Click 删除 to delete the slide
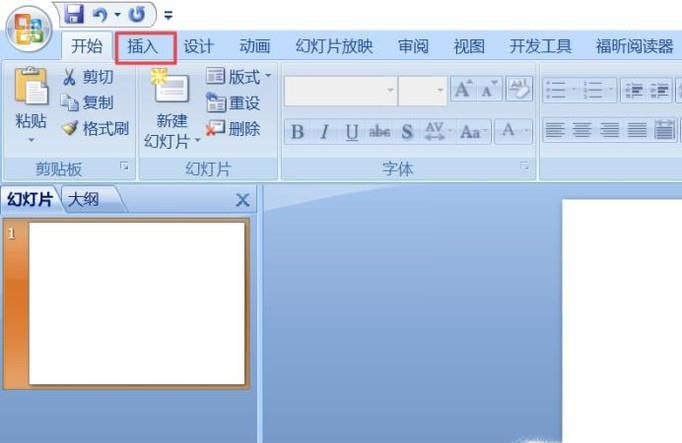This screenshot has width=682, height=443. click(x=233, y=128)
